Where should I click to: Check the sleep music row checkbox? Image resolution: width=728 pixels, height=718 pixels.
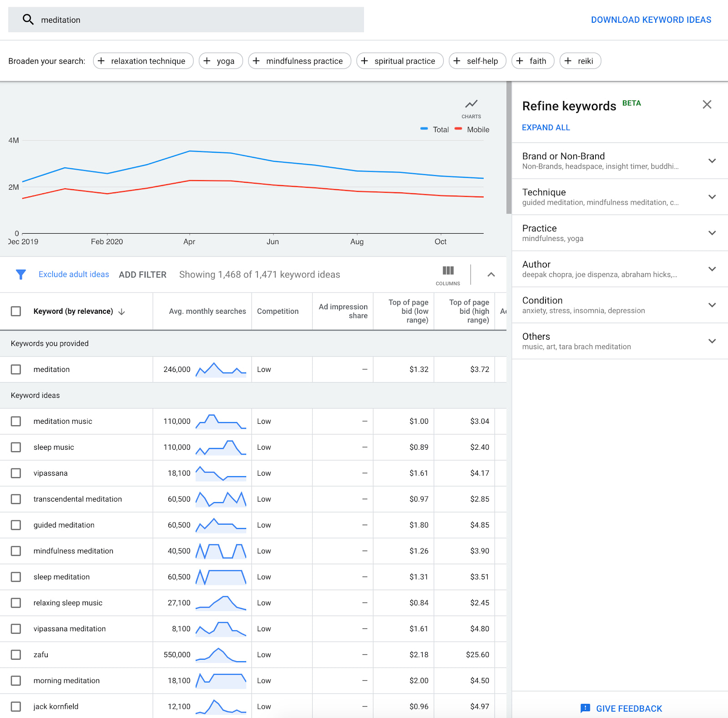[x=16, y=447]
